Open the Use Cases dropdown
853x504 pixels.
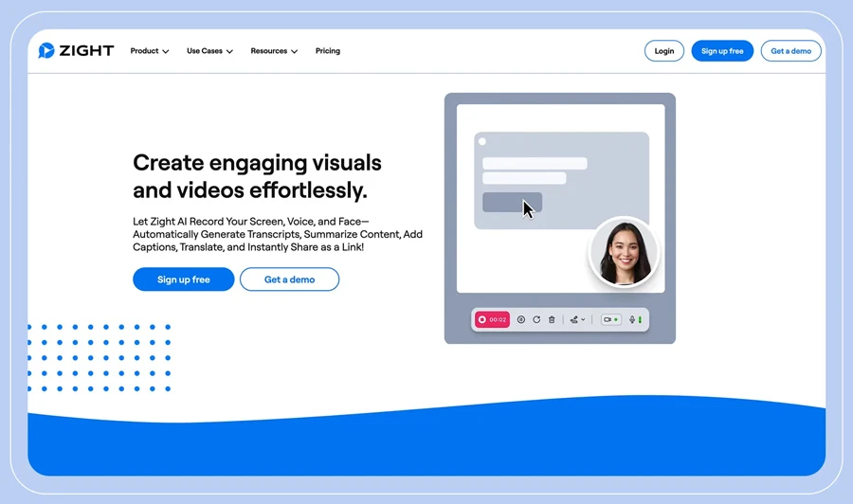[209, 51]
